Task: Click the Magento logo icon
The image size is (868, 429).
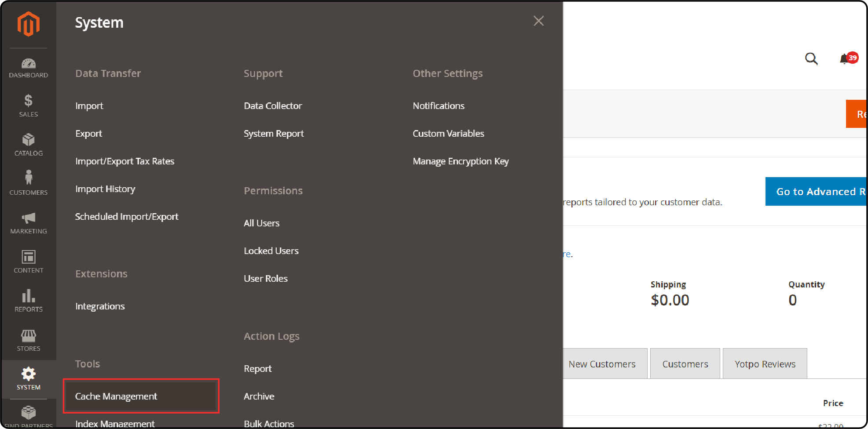Action: [x=29, y=24]
